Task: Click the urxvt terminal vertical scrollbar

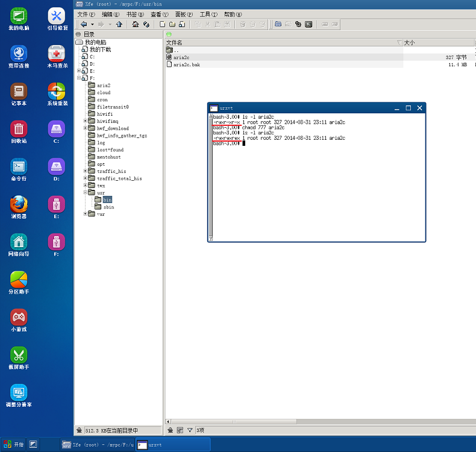Action: tap(210, 178)
